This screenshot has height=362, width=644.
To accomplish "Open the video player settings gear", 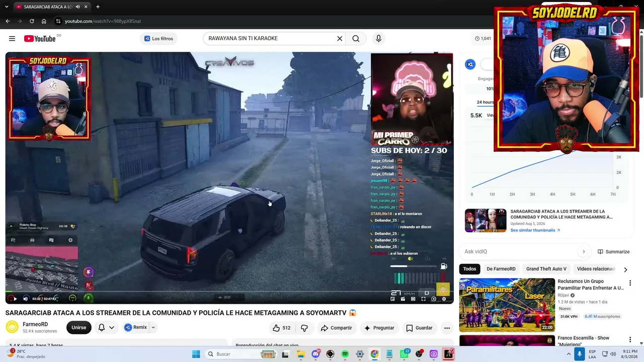I will pyautogui.click(x=443, y=299).
